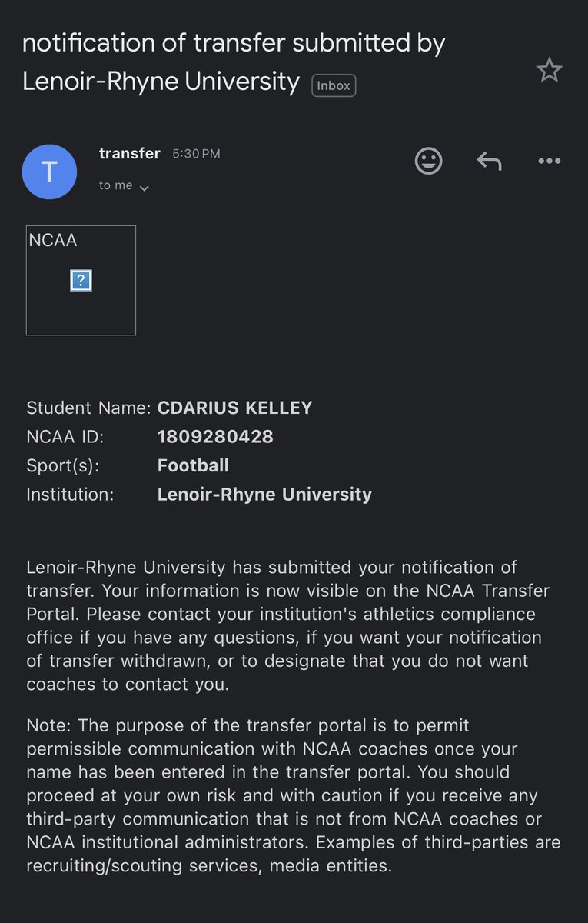
Task: Open the three-dot more options menu
Action: pos(549,161)
